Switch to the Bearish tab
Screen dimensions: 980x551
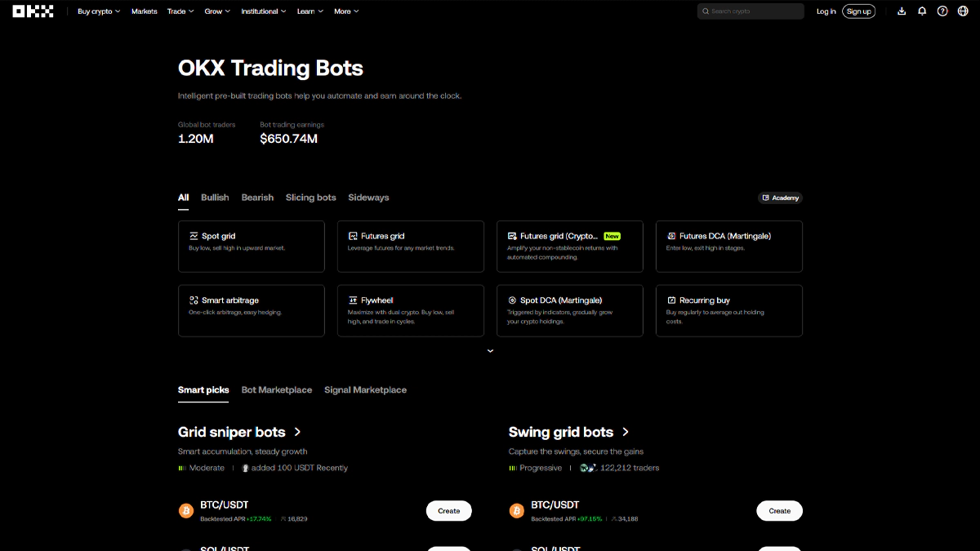pos(257,198)
